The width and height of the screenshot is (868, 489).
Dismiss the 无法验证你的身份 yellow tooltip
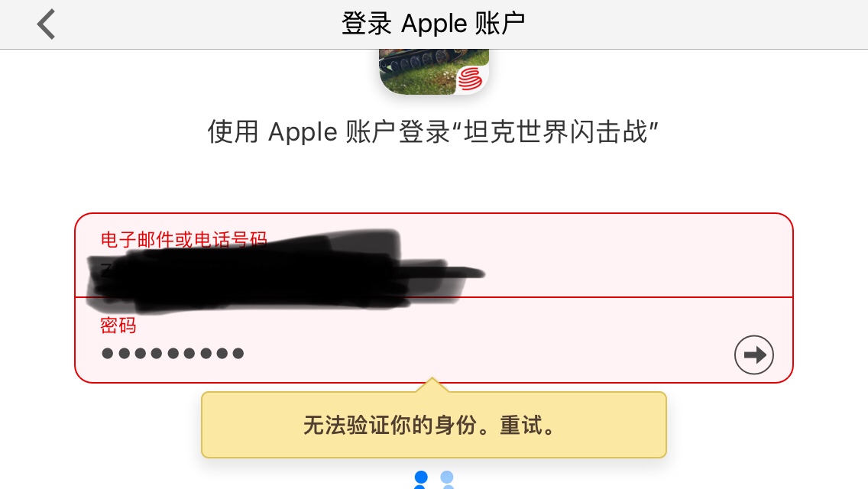tap(434, 425)
